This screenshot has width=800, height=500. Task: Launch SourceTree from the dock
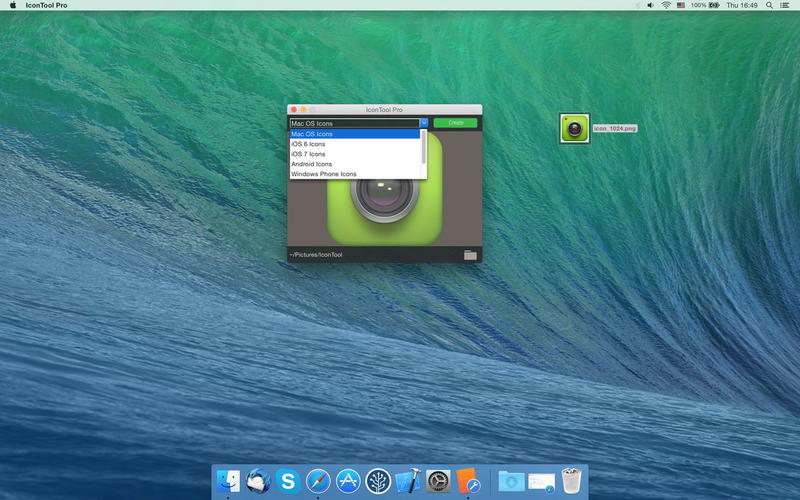(x=378, y=481)
